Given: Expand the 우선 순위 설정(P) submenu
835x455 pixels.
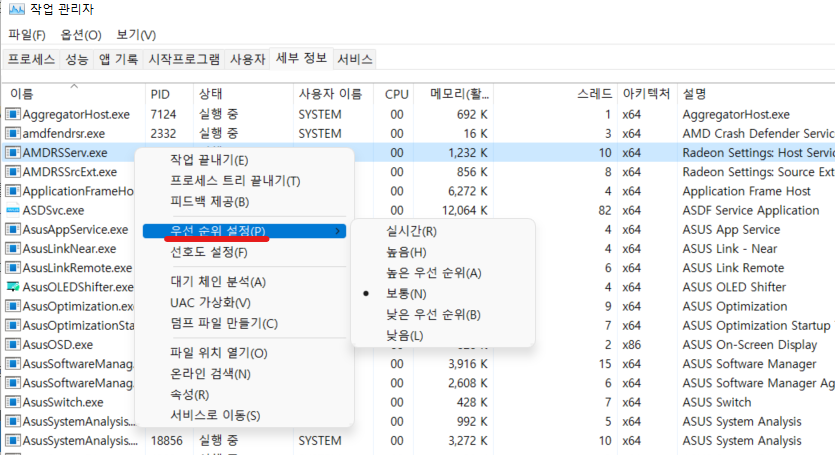Looking at the screenshot, I should [x=244, y=231].
